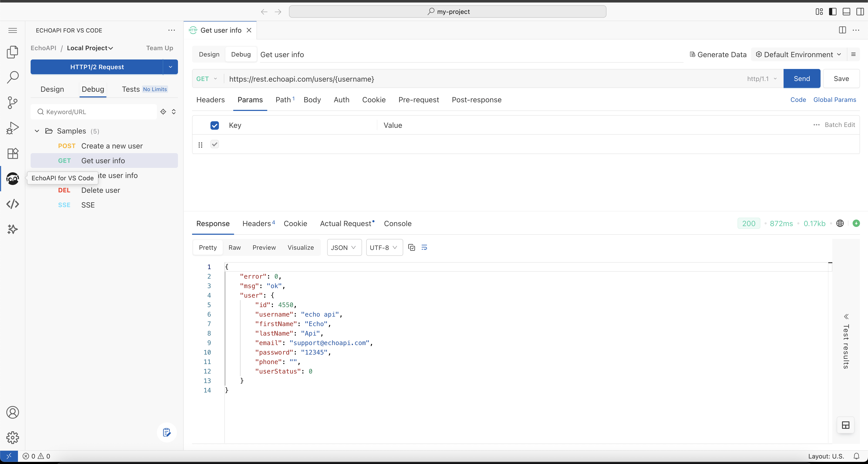Send the request
The height and width of the screenshot is (464, 868).
coord(802,79)
